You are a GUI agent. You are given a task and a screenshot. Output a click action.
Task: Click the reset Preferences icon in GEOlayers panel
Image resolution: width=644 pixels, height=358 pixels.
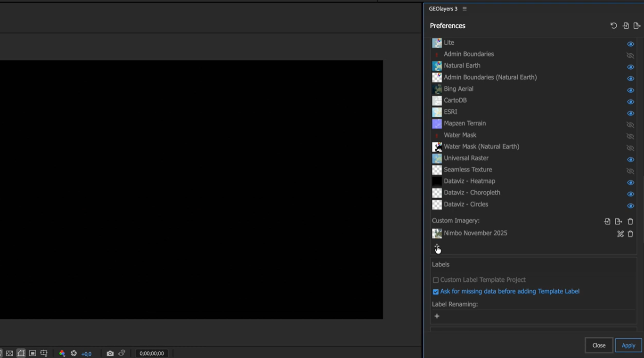pyautogui.click(x=613, y=25)
